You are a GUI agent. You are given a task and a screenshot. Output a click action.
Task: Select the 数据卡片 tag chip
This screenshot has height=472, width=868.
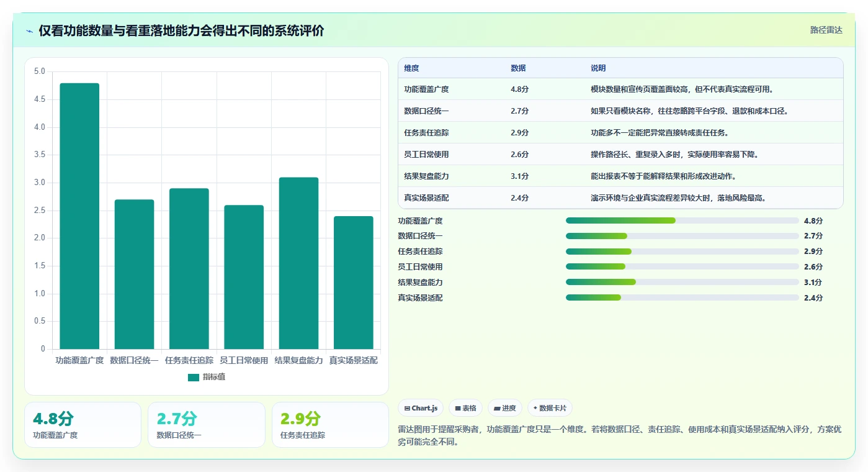click(x=550, y=408)
